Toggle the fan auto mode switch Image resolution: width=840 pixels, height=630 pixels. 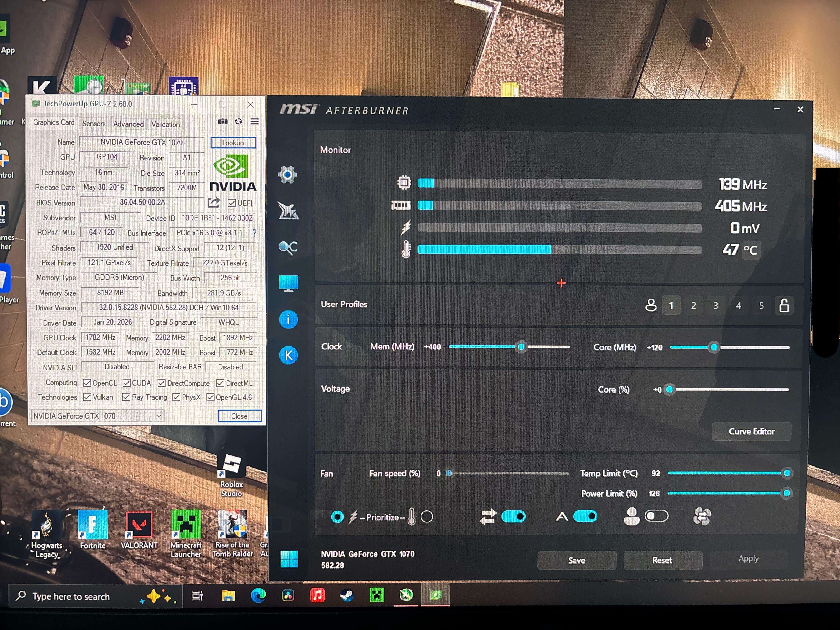585,516
